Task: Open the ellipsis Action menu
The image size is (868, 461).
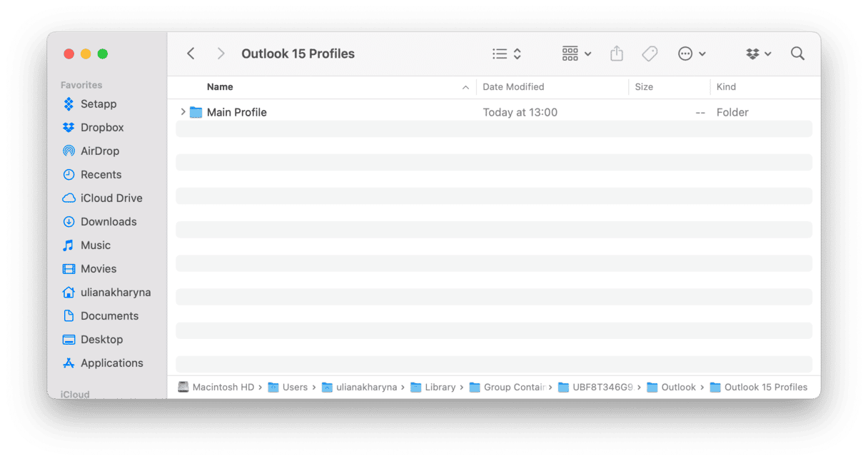Action: [x=692, y=54]
